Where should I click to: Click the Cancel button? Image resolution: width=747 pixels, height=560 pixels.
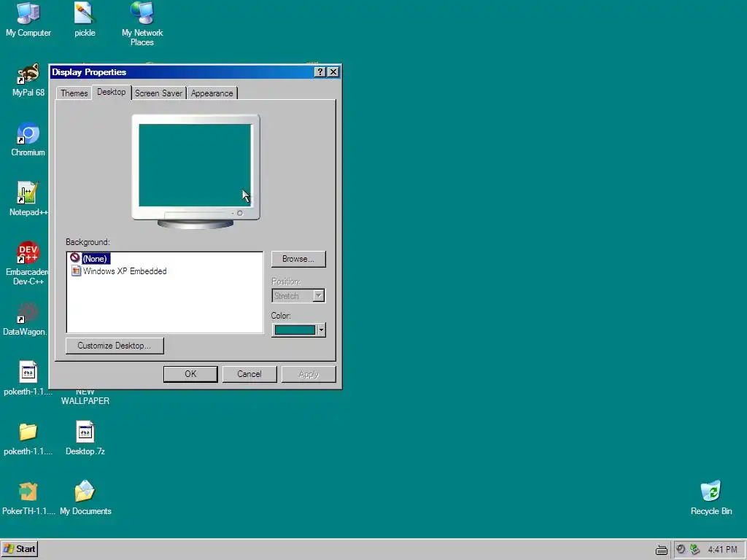249,374
